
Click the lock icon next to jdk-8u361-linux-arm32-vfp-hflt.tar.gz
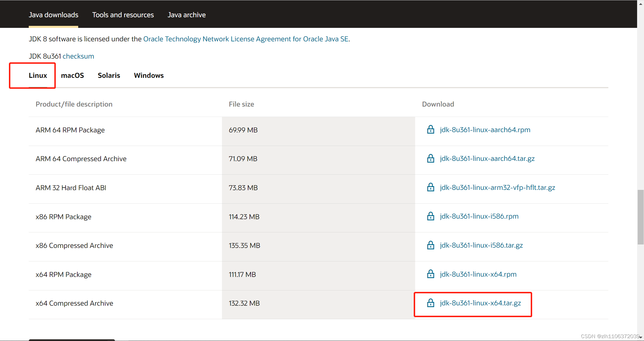(431, 187)
